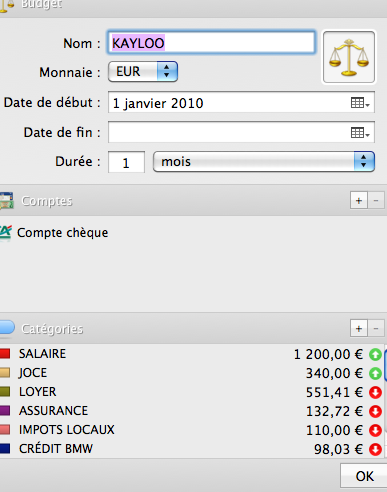Click the Crédit Agricole icon of Compte chèque

point(5,232)
